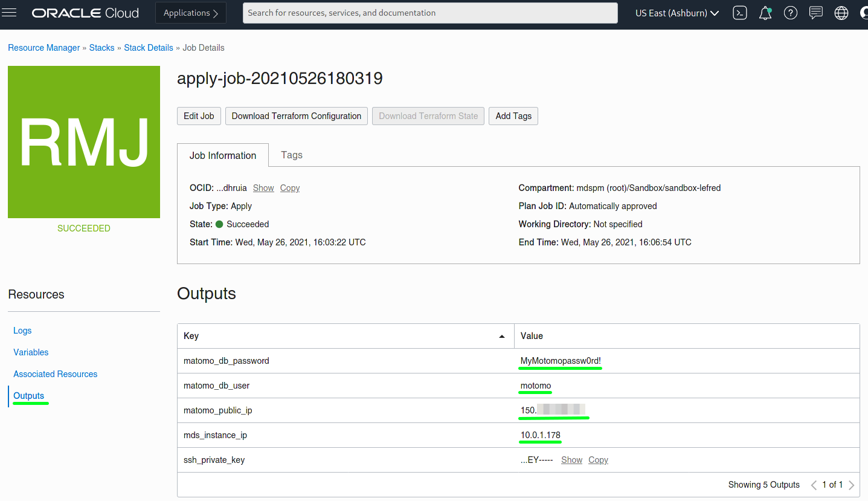Copy the ssh_private_key value
Image resolution: width=868 pixels, height=501 pixels.
click(x=598, y=460)
